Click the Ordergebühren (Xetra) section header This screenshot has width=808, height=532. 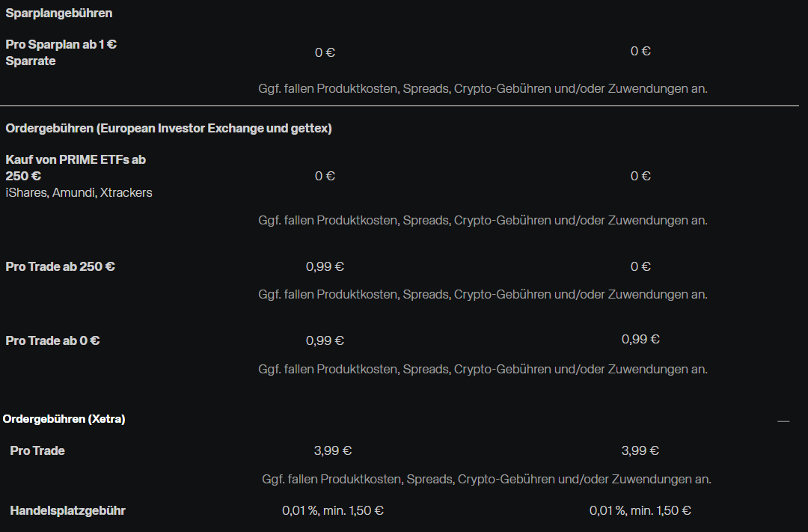click(64, 419)
